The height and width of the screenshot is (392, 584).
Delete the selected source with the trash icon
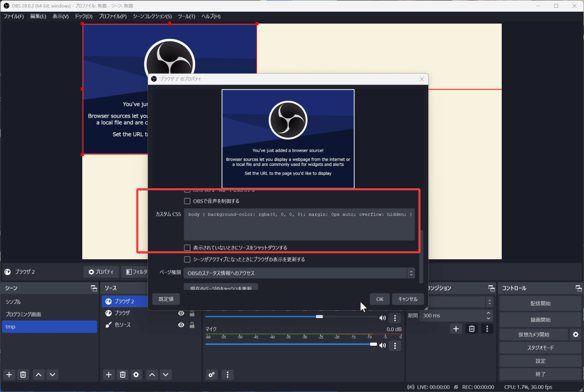coord(123,374)
